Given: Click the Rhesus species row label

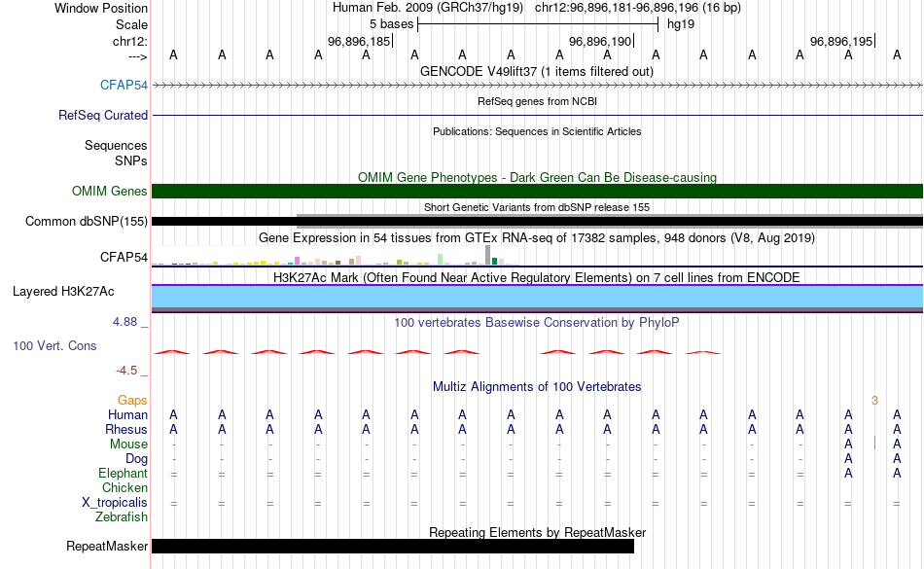Looking at the screenshot, I should pos(126,429).
